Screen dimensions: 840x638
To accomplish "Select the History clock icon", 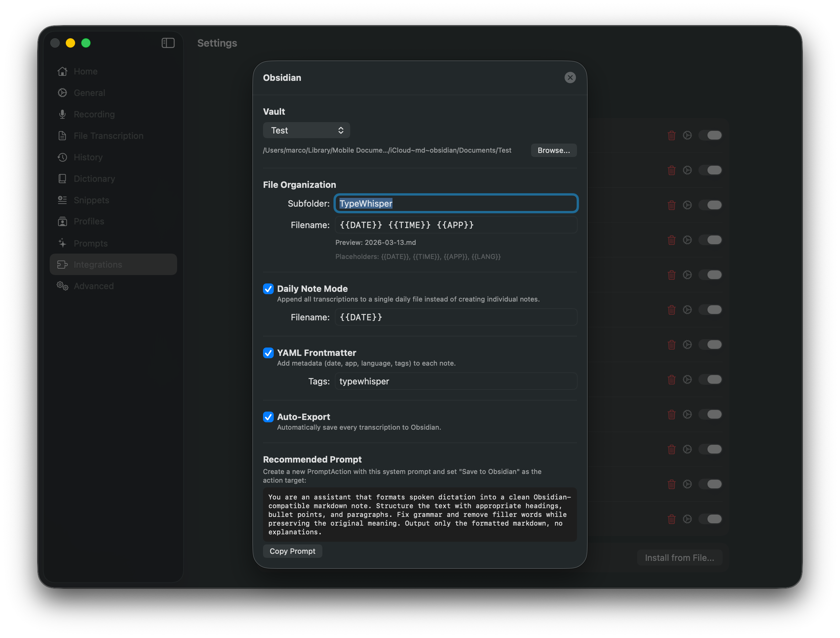I will pos(62,157).
